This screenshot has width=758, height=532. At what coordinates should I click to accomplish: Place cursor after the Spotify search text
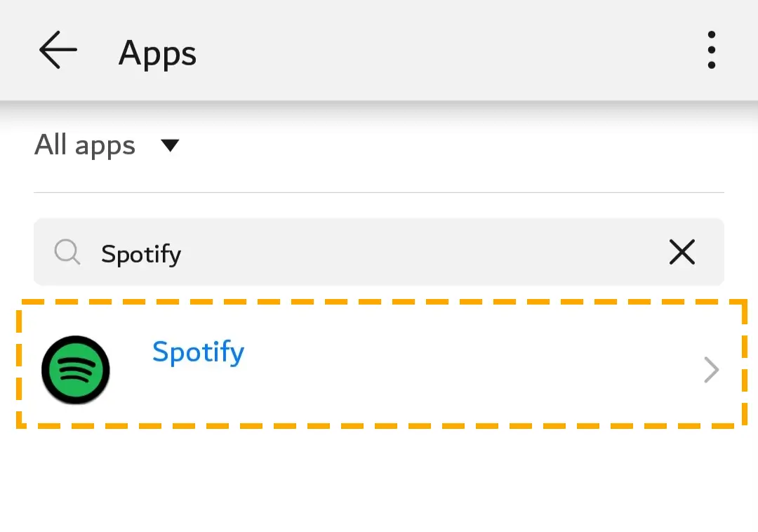pyautogui.click(x=184, y=253)
